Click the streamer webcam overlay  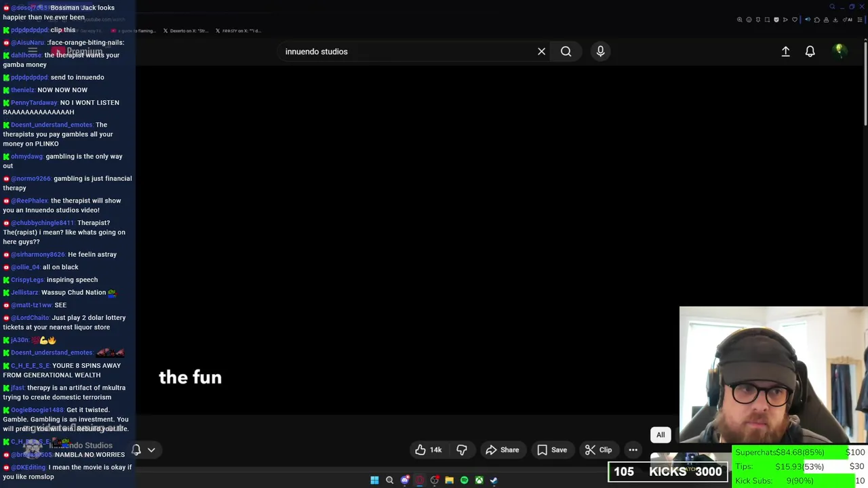click(x=773, y=375)
